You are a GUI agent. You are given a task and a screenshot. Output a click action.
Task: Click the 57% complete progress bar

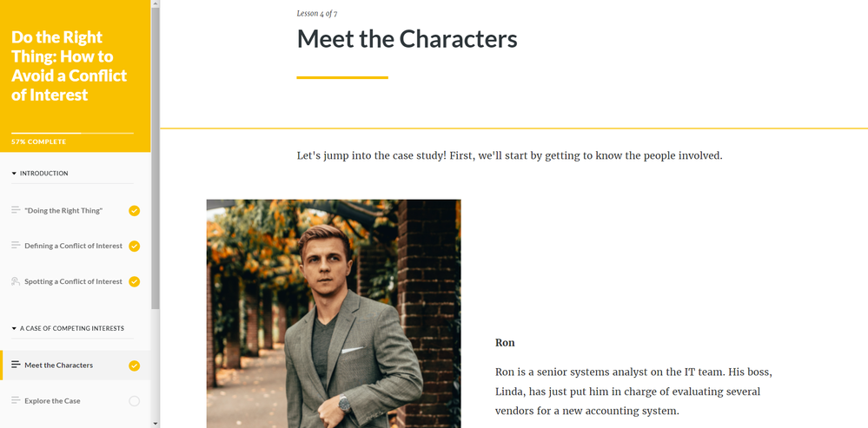click(72, 133)
